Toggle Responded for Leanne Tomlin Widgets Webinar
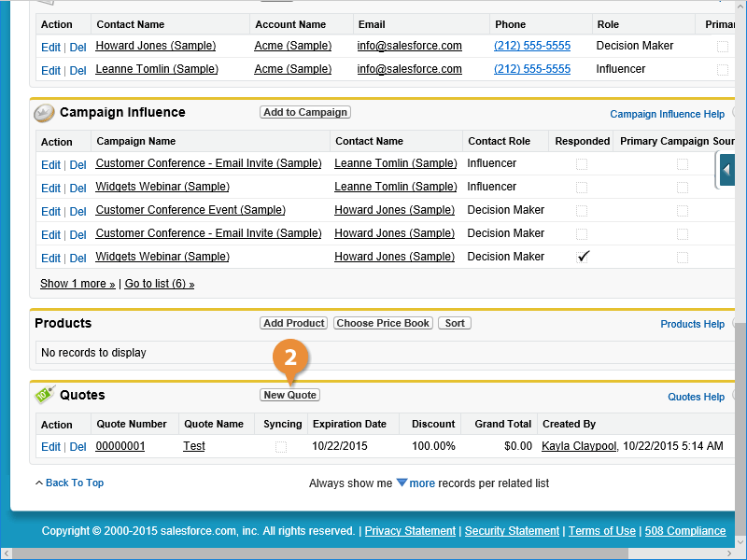This screenshot has height=560, width=747. point(582,188)
